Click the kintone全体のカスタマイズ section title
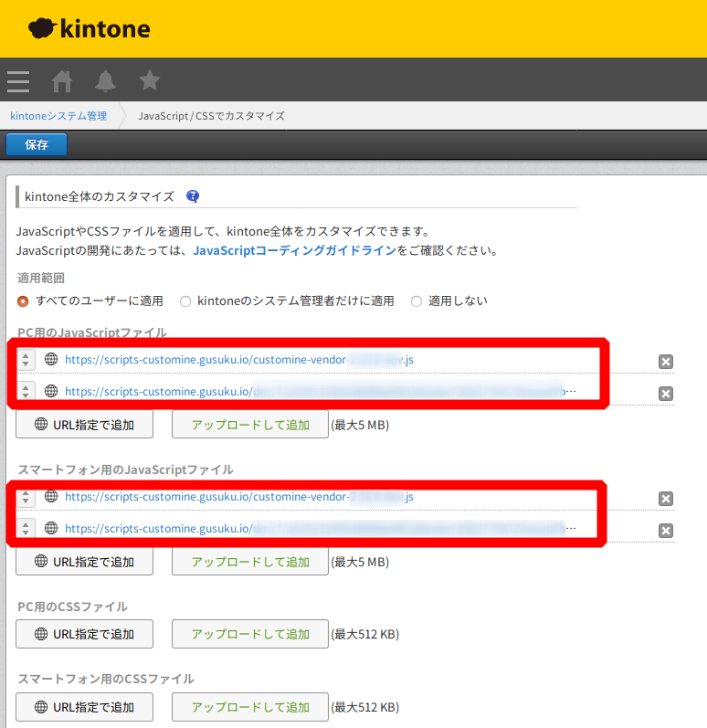Image resolution: width=707 pixels, height=728 pixels. (x=100, y=196)
